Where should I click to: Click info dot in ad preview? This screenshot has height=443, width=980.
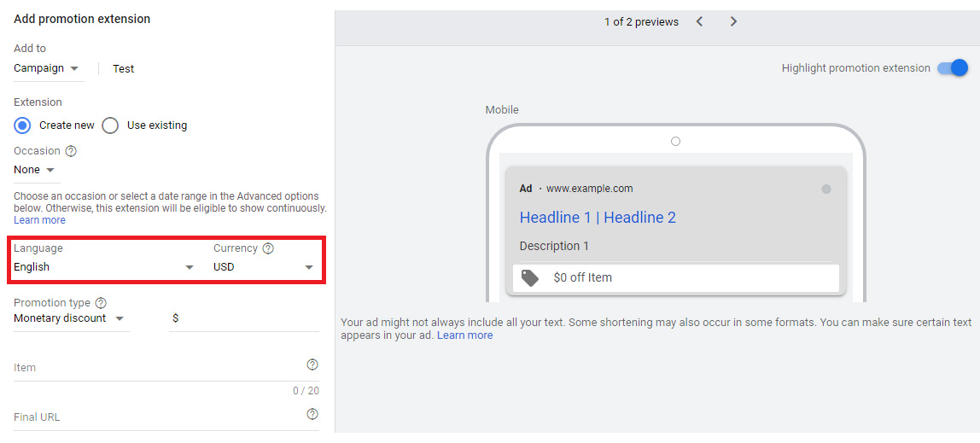(826, 189)
